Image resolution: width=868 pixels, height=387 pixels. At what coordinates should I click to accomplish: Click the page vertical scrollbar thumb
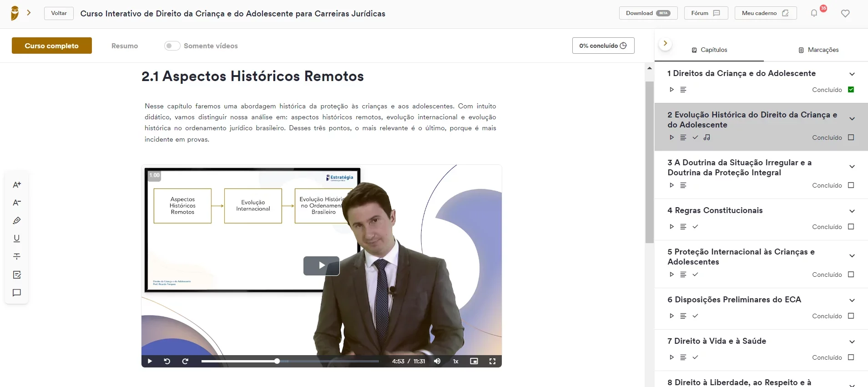tap(649, 162)
